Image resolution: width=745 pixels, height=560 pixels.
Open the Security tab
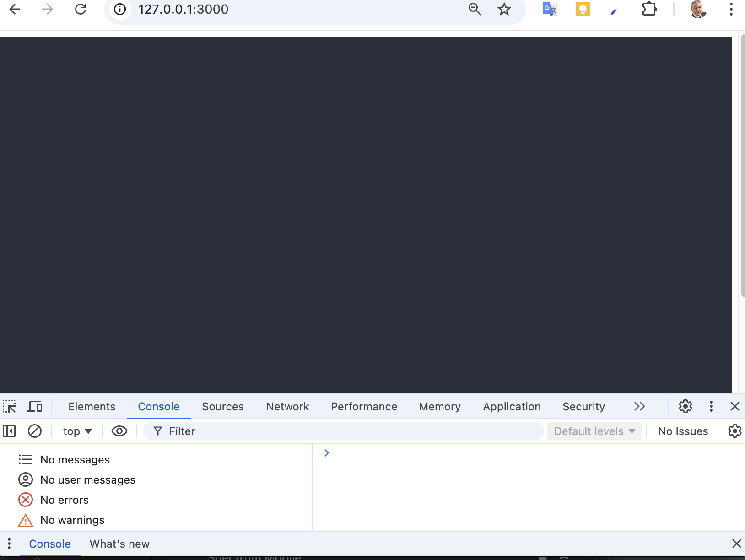(584, 407)
